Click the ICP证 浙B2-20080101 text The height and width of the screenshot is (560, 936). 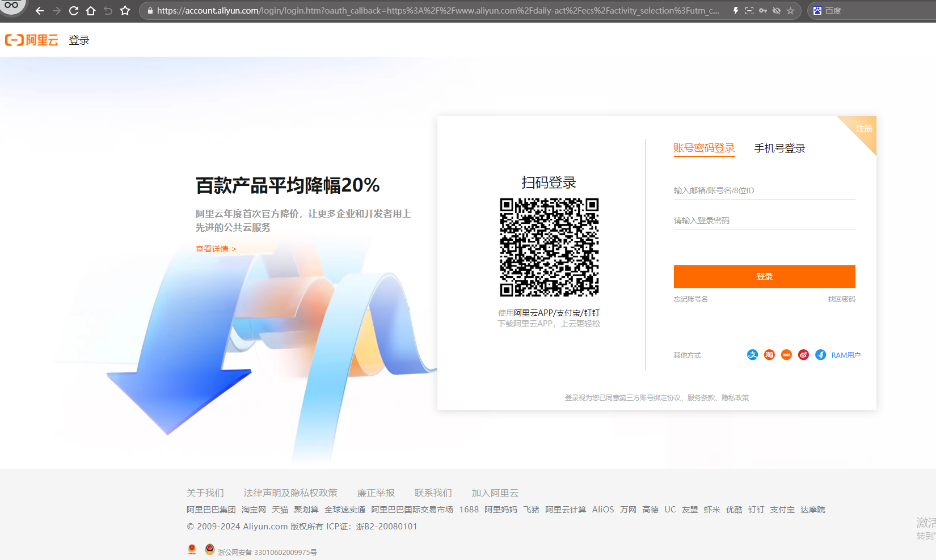(372, 527)
